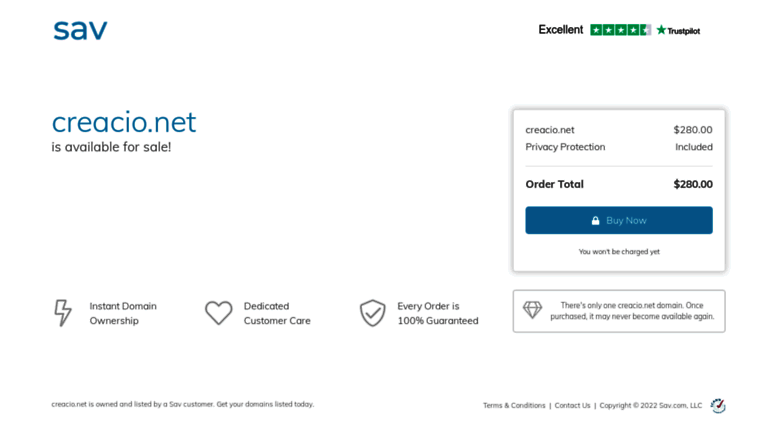Open Terms & Conditions link
The image size is (777, 423).
514,406
